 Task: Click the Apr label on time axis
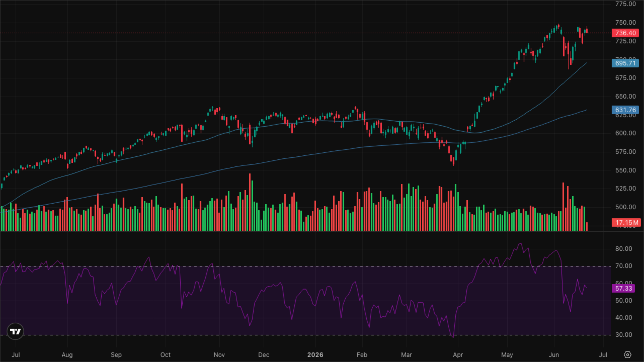pyautogui.click(x=458, y=355)
